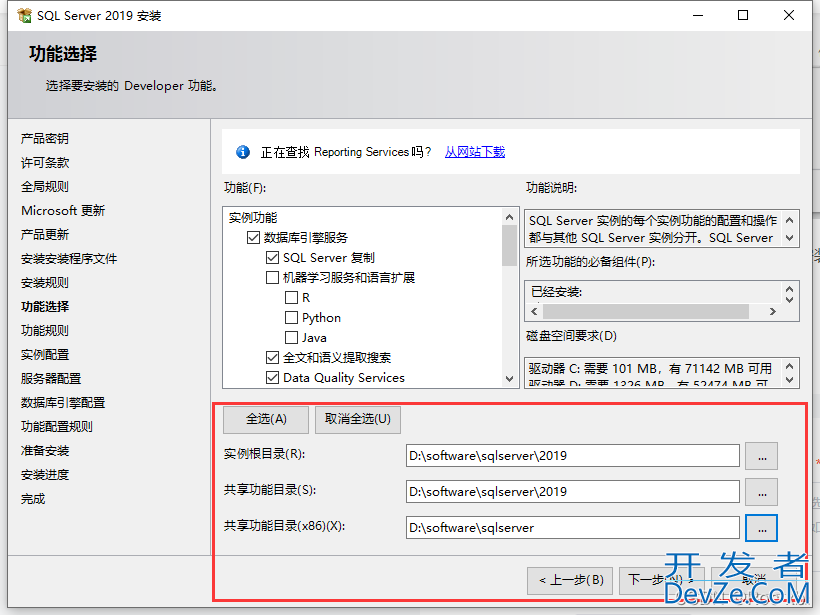Check the Java checkbox

point(291,338)
